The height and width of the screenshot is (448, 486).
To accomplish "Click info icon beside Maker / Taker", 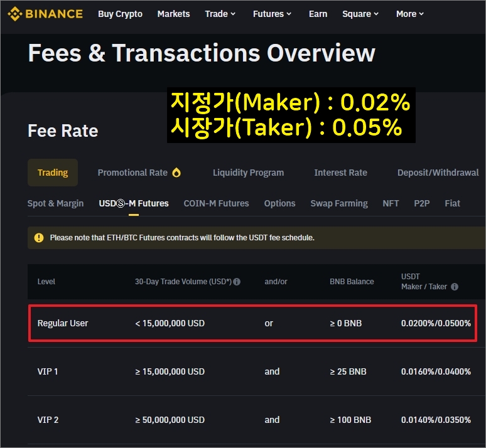I will pos(455,287).
